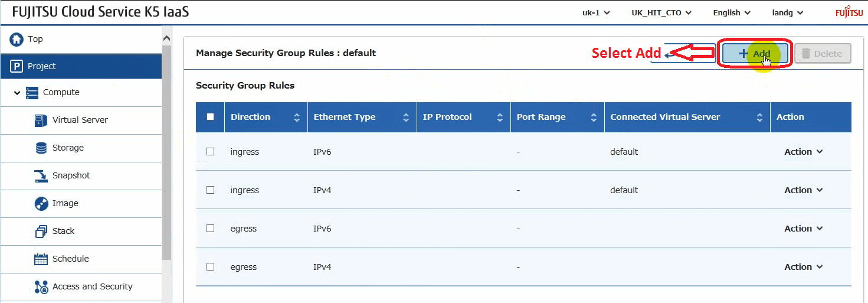Open Action dropdown for ingress IPv4 rule
Screen dimensions: 868x303
(803, 190)
